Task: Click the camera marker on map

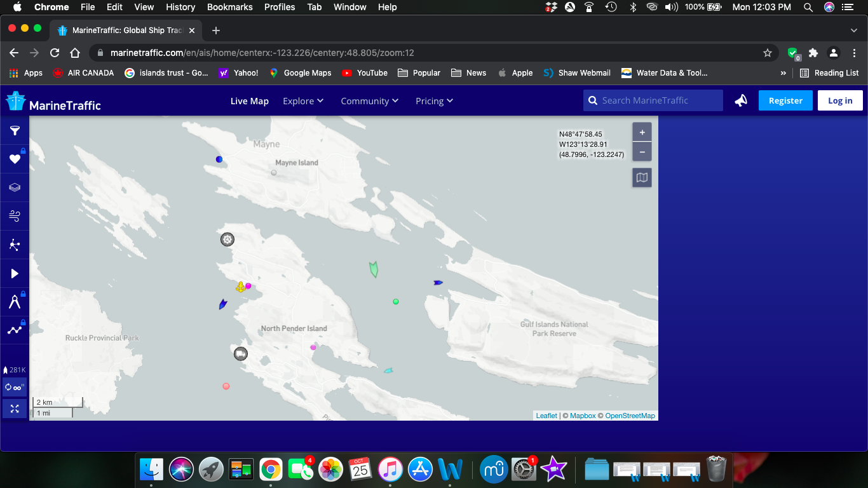Action: coord(241,354)
